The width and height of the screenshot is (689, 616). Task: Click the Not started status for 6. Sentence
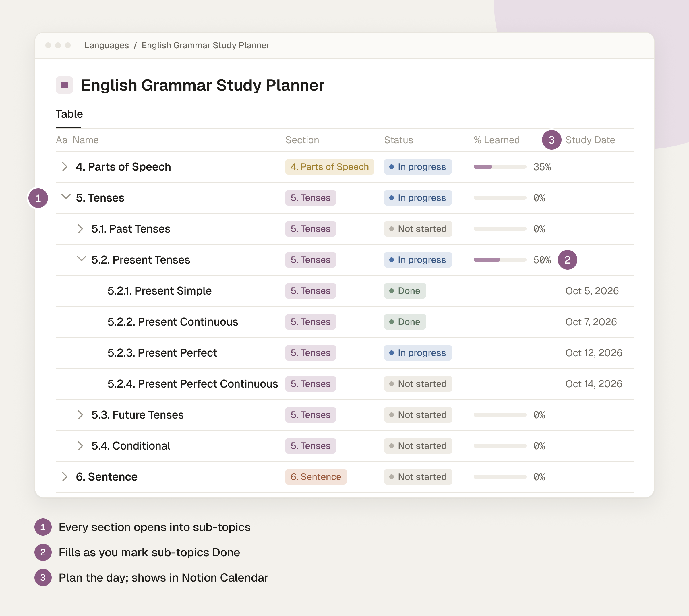point(418,477)
